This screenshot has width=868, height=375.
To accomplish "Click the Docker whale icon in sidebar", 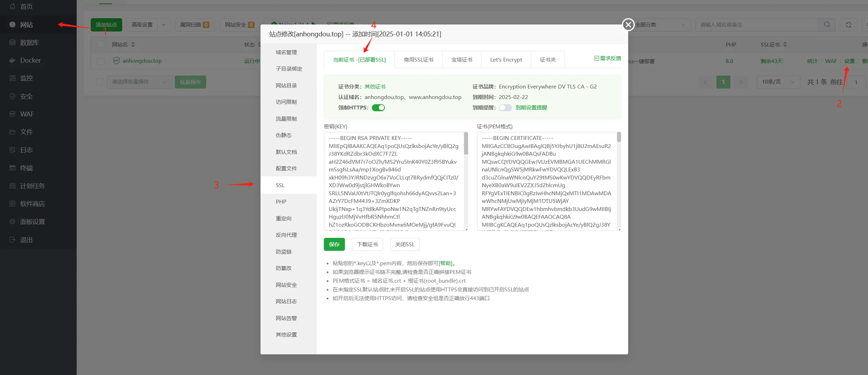I will click(x=12, y=60).
